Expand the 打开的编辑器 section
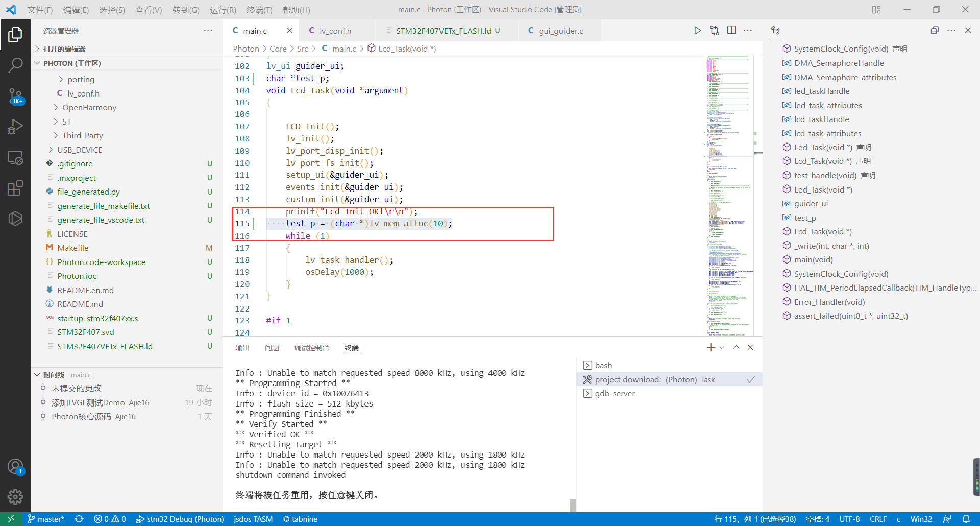The image size is (980, 526). 64,49
